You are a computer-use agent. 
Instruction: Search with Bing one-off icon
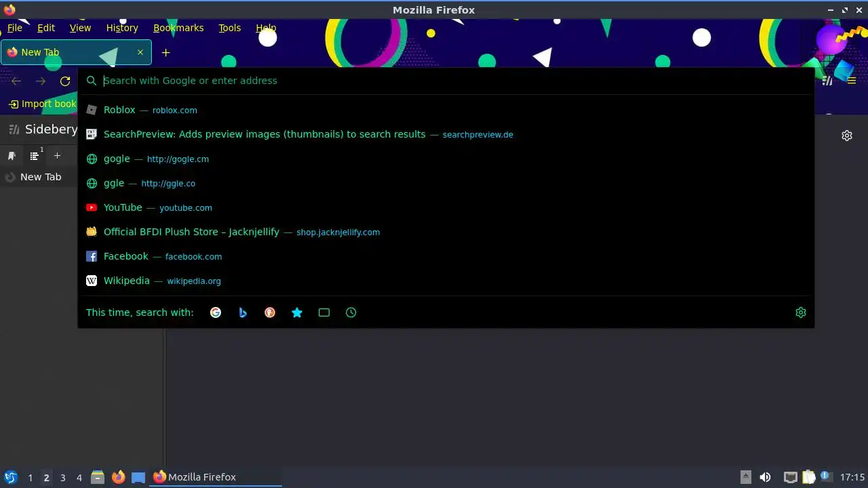tap(243, 312)
